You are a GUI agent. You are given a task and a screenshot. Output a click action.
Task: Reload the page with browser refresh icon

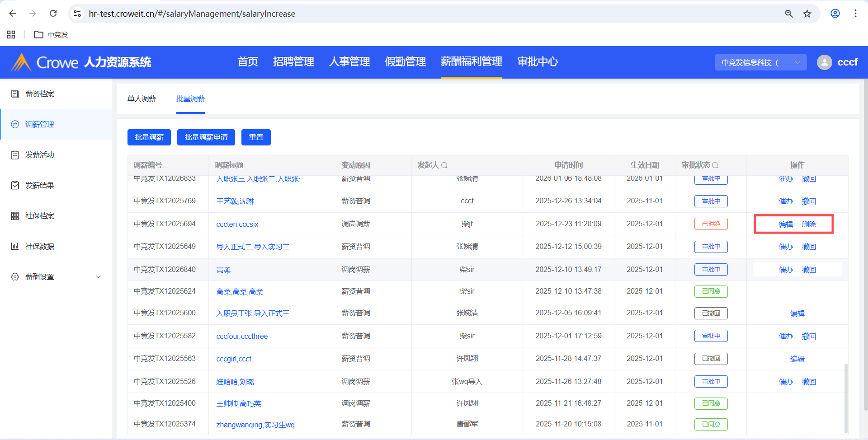tap(53, 14)
